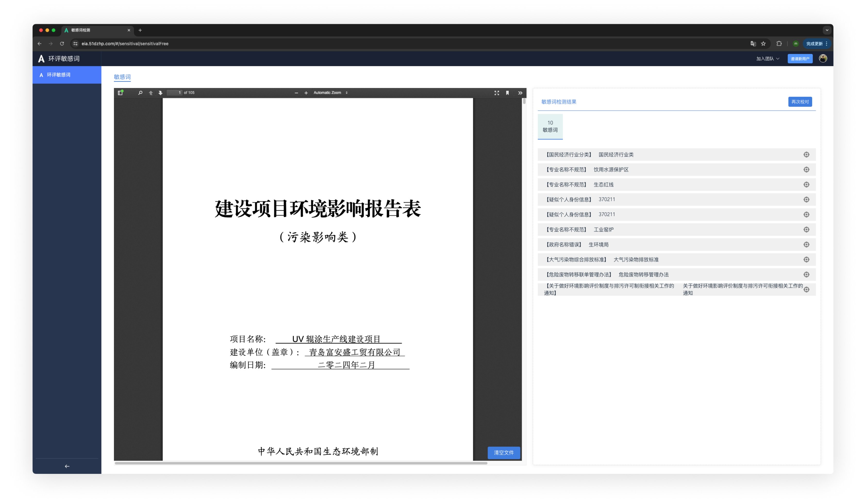Image resolution: width=866 pixels, height=504 pixels.
Task: Click the page number input field
Action: [x=174, y=93]
